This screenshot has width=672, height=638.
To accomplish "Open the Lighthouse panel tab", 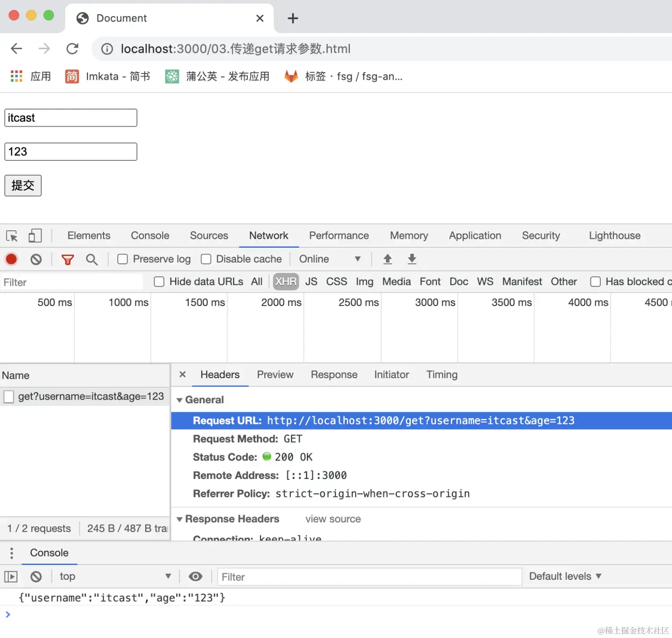I will [615, 236].
